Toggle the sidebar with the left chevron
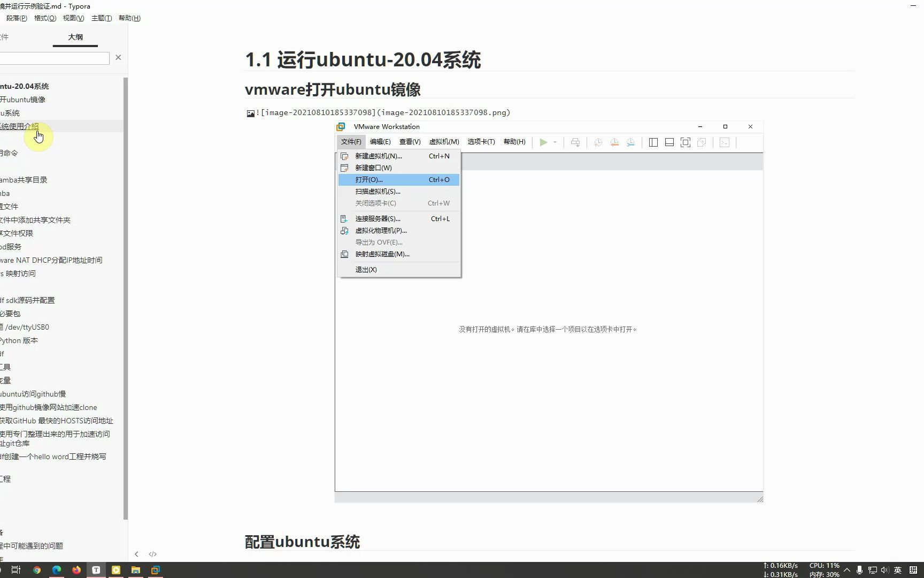Image resolution: width=924 pixels, height=578 pixels. pyautogui.click(x=136, y=554)
